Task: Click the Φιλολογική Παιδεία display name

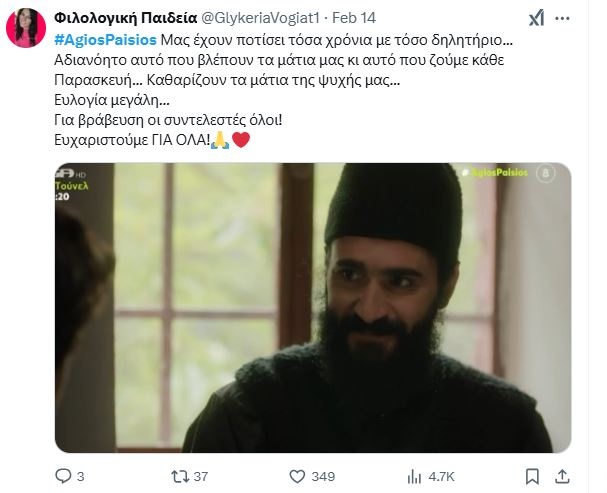Action: (x=126, y=18)
